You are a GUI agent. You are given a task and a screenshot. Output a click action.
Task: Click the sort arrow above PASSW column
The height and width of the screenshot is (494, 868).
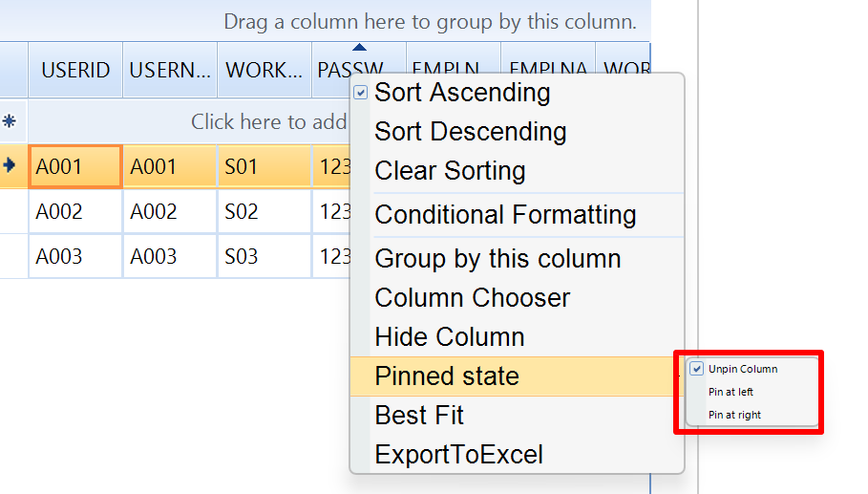pyautogui.click(x=359, y=47)
